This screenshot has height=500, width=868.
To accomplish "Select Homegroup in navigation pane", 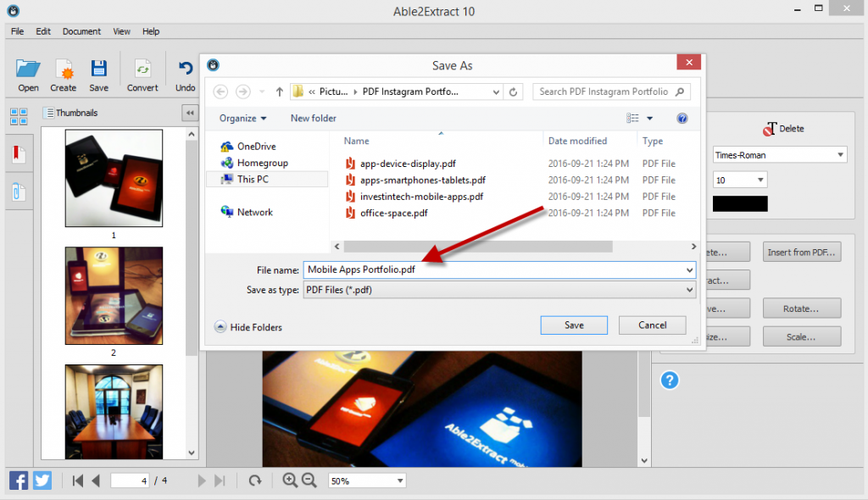I will (x=254, y=163).
